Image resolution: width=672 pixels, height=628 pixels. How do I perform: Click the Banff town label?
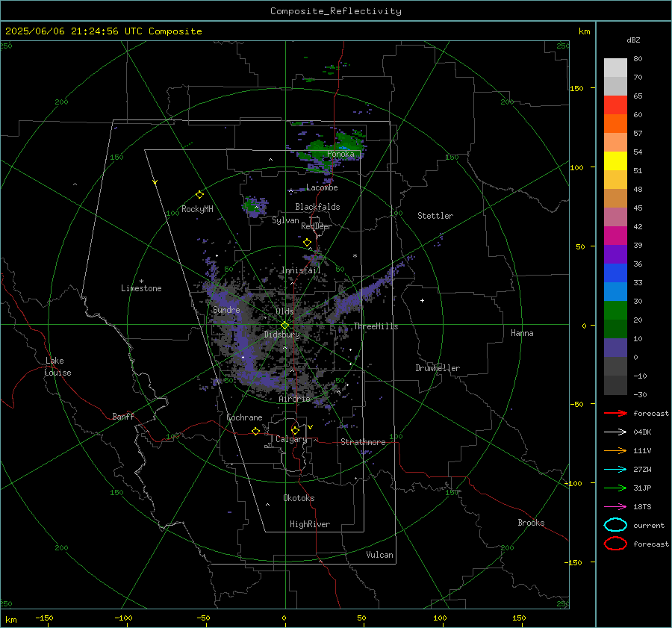pos(123,416)
